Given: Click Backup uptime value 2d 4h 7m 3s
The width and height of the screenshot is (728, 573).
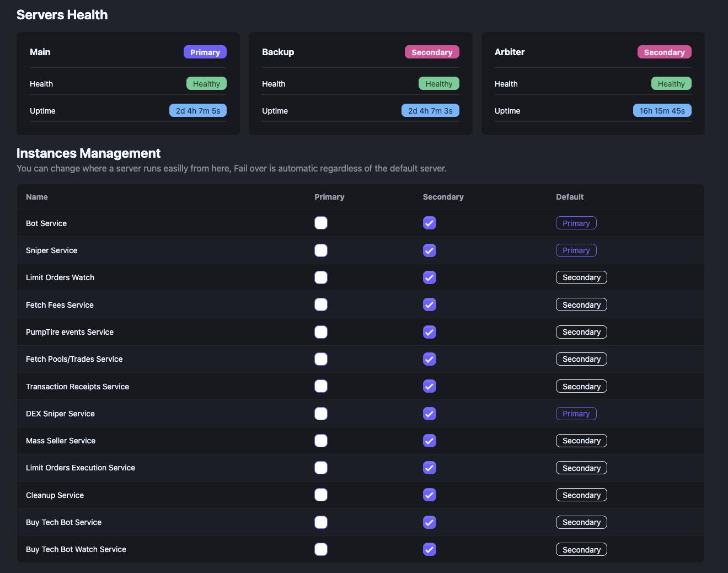Looking at the screenshot, I should pyautogui.click(x=430, y=110).
